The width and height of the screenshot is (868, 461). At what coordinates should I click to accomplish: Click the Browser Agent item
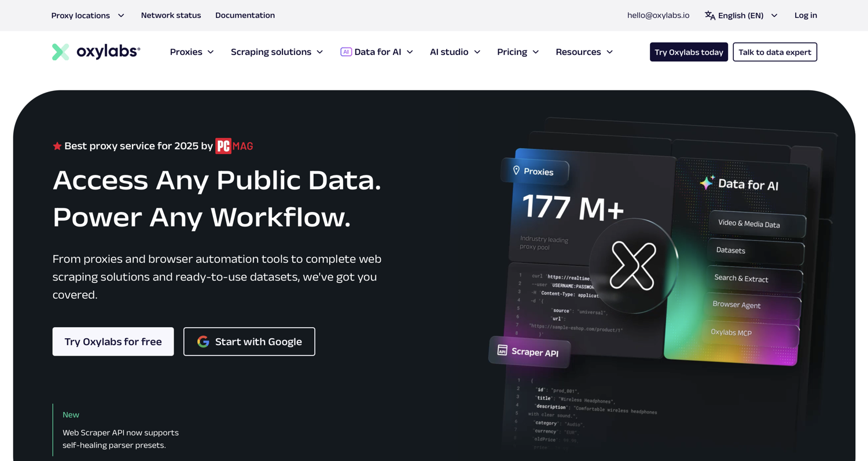pos(753,305)
